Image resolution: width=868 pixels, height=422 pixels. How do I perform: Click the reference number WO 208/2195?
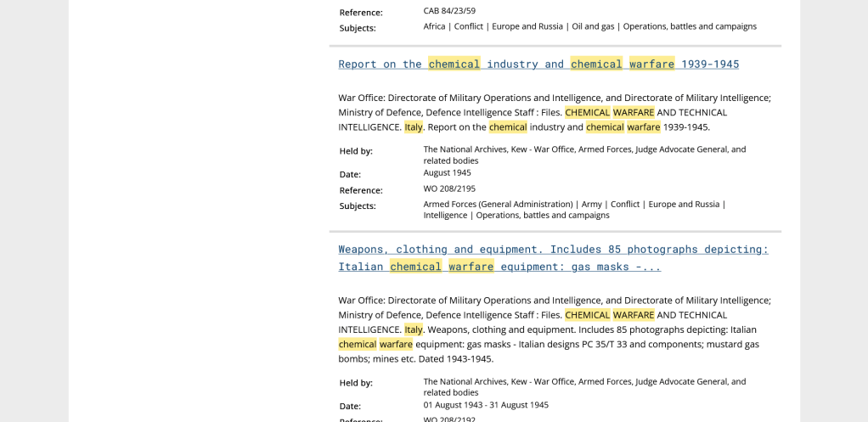click(x=449, y=188)
